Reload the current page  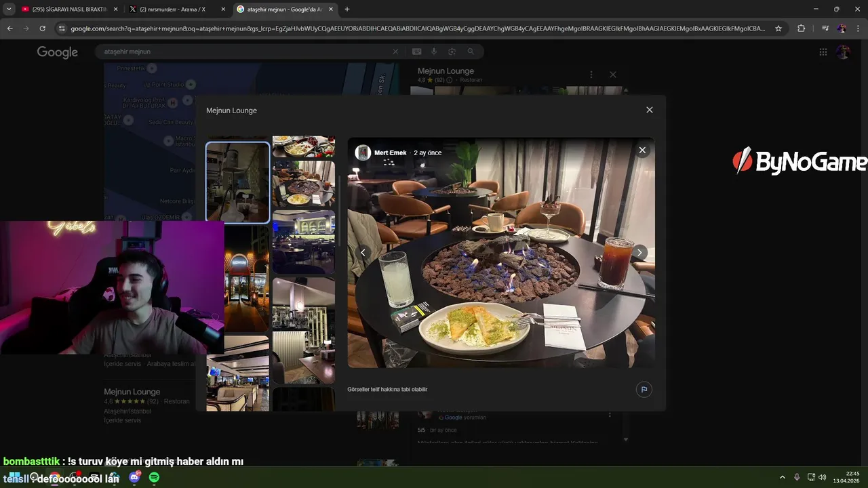(42, 28)
